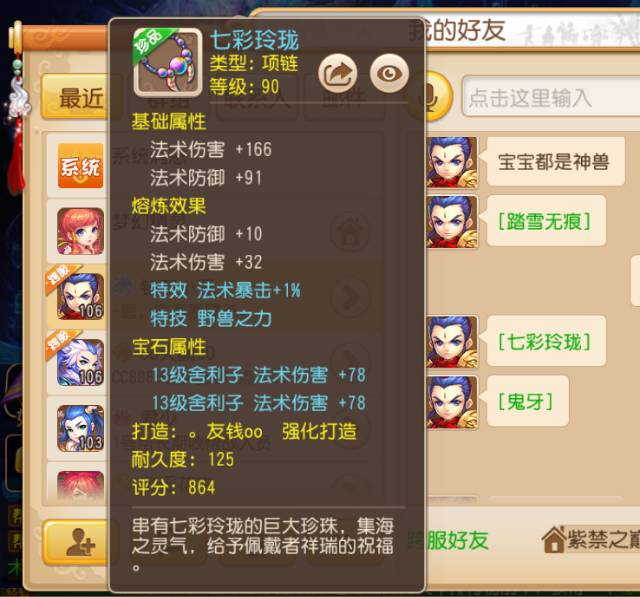Tap the yellow microphone voice input button
Screen dimensions: 640x597
pyautogui.click(x=438, y=96)
